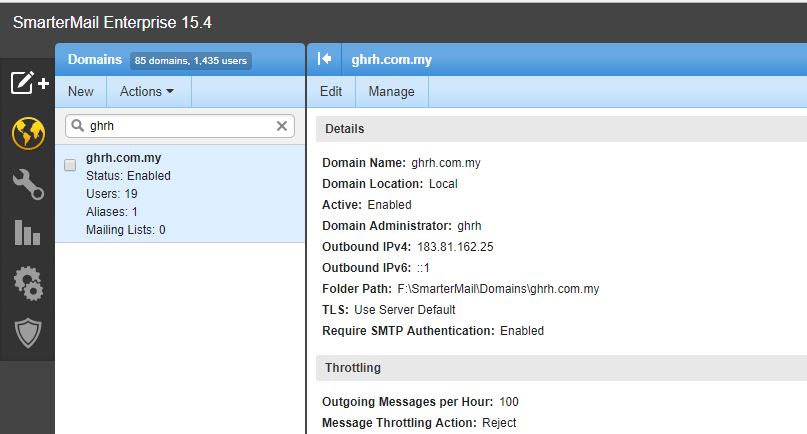
Task: Tick the checkbox beside ghrh.com.my
Action: click(70, 165)
